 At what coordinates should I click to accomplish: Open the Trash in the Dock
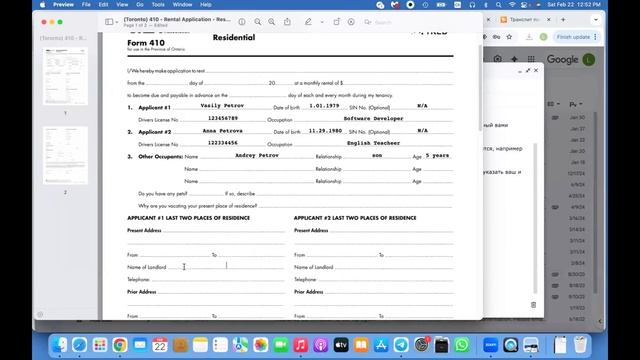pos(580,345)
